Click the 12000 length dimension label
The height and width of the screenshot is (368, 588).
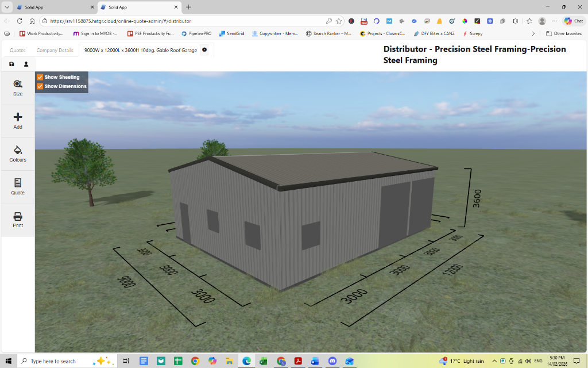[x=453, y=269]
